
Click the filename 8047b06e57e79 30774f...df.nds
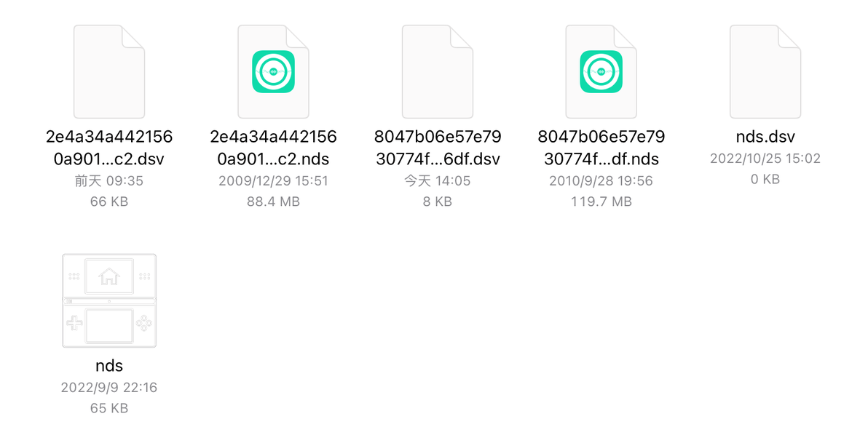tap(601, 148)
